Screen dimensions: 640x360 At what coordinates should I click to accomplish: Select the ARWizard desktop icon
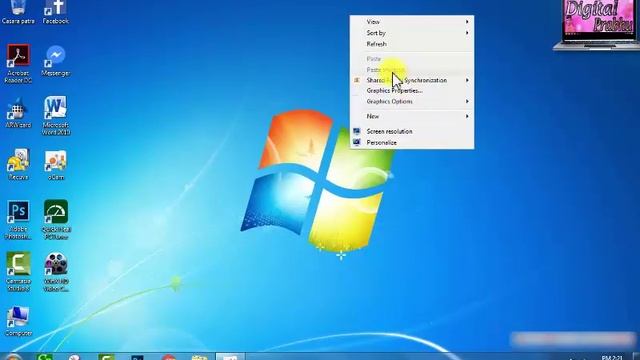point(18,113)
